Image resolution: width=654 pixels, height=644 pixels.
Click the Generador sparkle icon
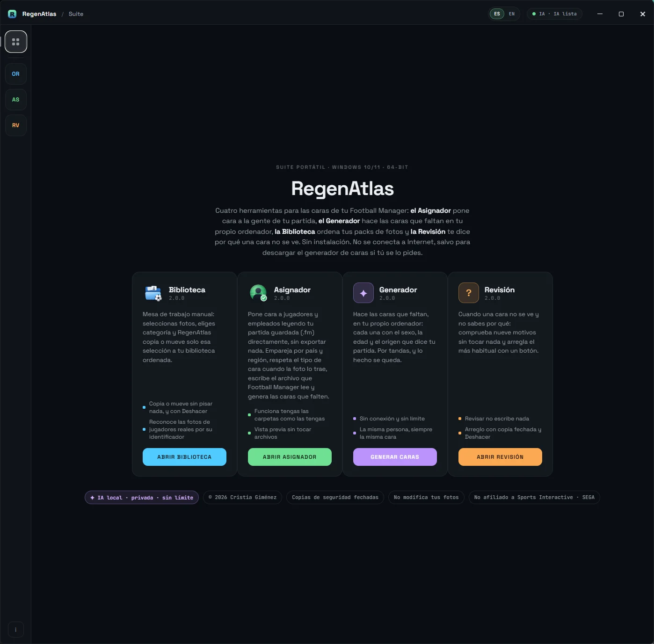363,293
